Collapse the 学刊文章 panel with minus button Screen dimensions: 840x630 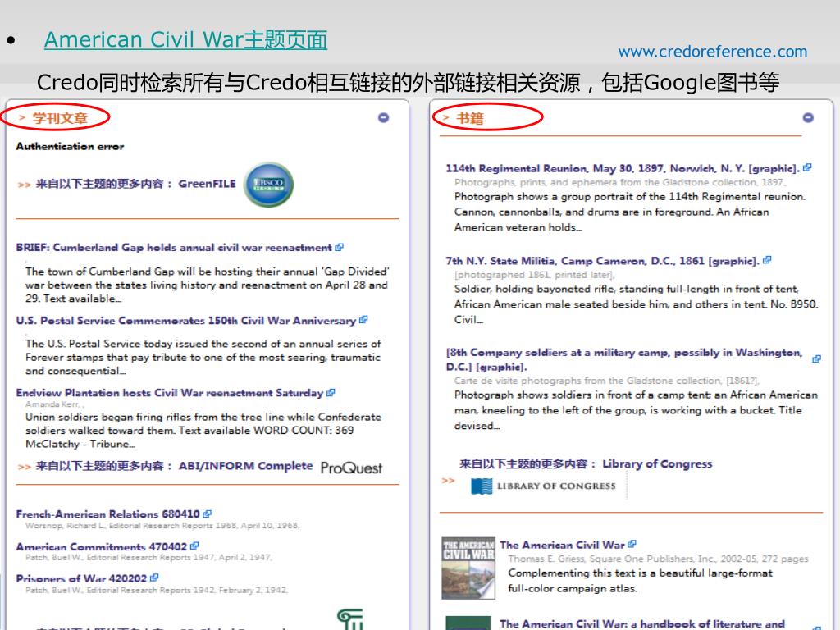coord(384,117)
